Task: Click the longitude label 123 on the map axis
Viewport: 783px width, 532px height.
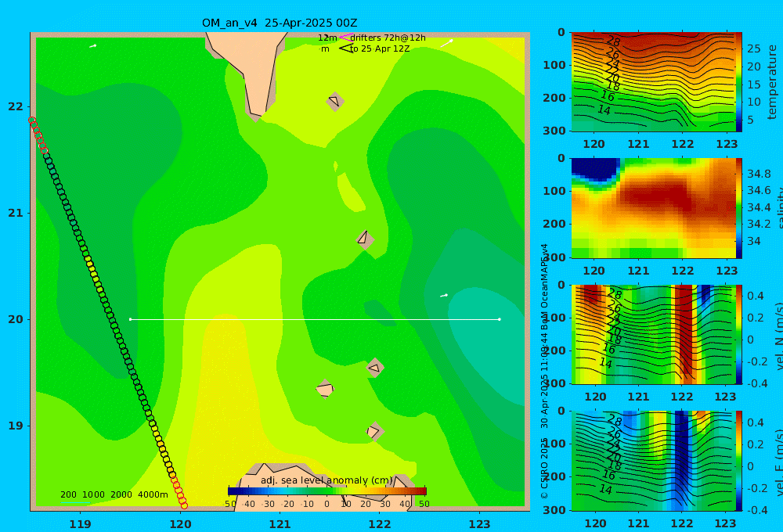Action: click(479, 524)
